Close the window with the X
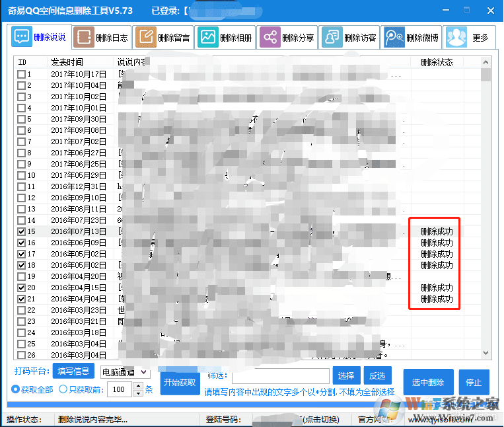This screenshot has height=427, width=504. click(491, 11)
